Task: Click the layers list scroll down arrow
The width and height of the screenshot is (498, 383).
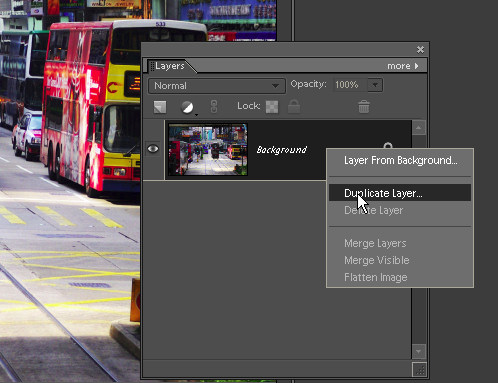Action: 419,351
